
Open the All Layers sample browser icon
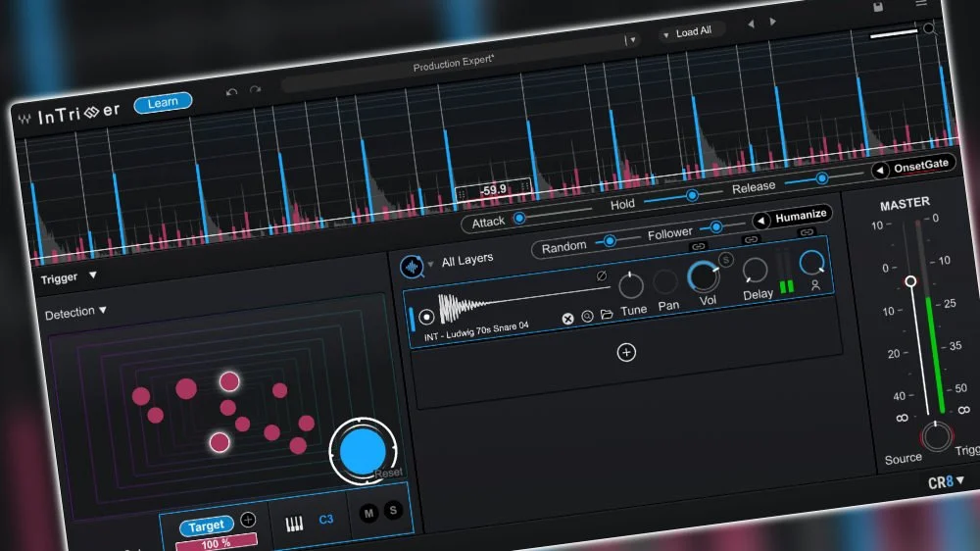click(x=412, y=267)
